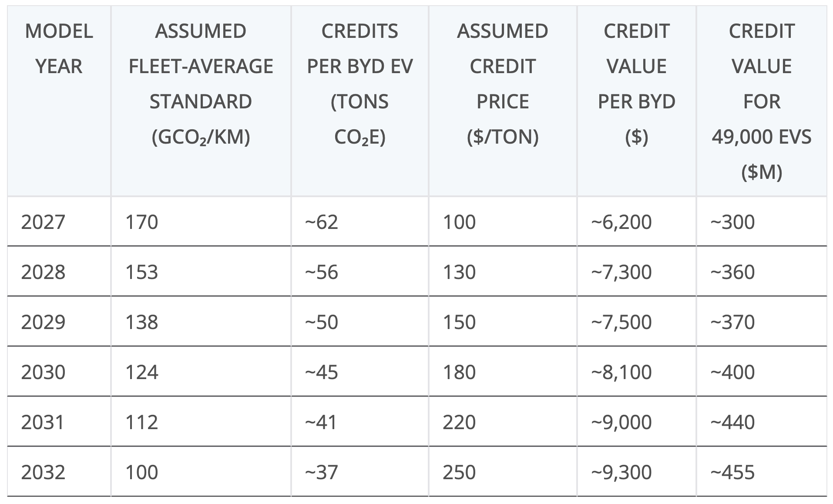The image size is (833, 504).
Task: Select the 250 credit price cell
Action: coord(459,472)
